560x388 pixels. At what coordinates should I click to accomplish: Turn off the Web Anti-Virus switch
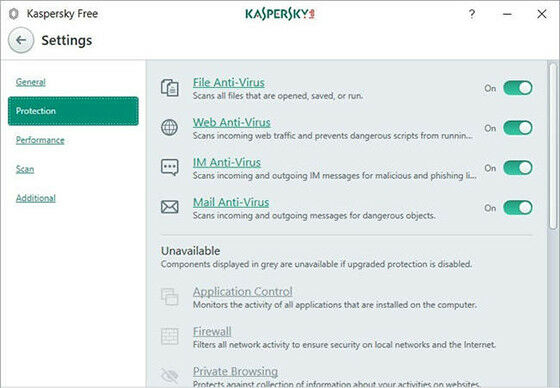(x=518, y=128)
